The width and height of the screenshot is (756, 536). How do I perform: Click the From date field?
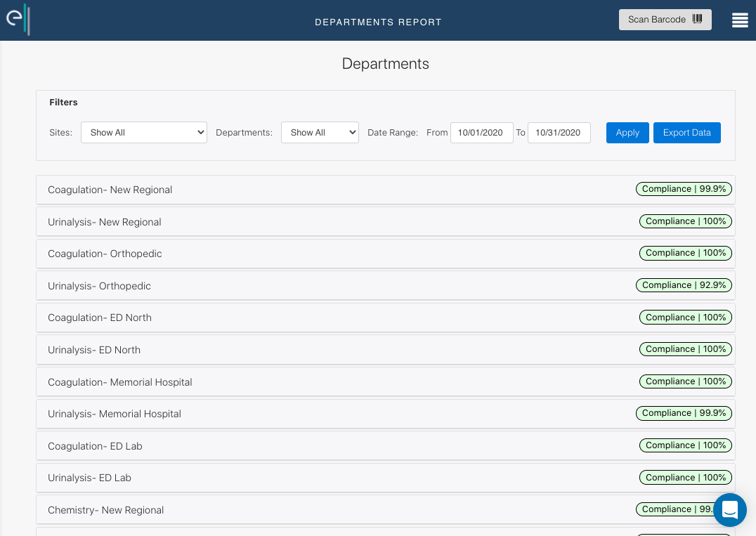[482, 133]
